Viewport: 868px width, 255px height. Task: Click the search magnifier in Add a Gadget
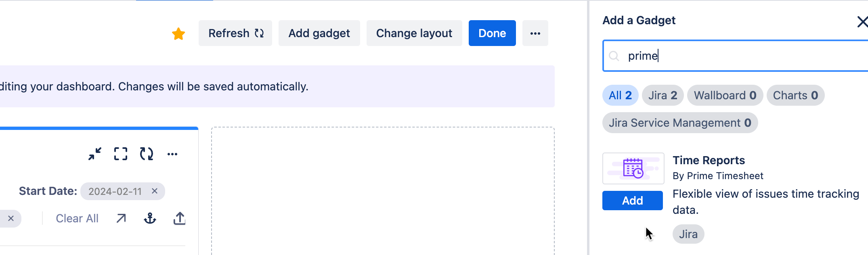pos(614,56)
